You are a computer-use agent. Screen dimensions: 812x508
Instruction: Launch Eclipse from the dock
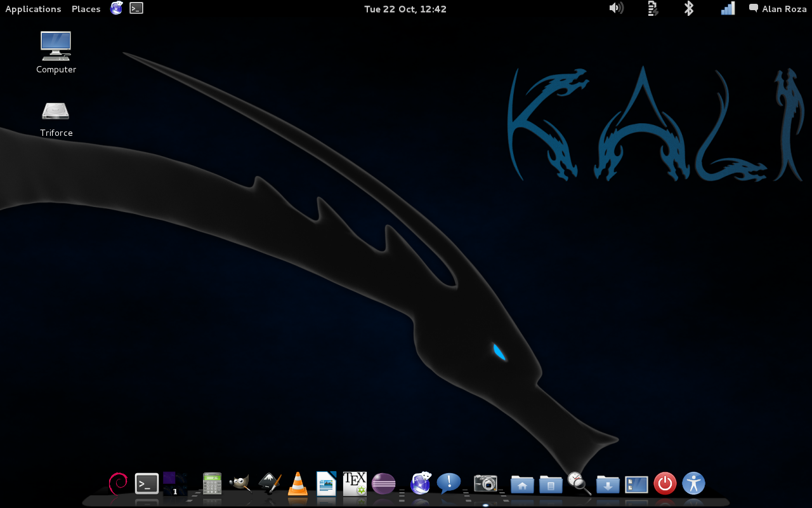383,484
